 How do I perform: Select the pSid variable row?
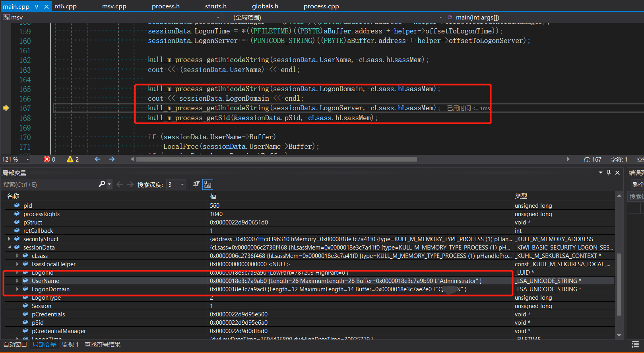310,322
